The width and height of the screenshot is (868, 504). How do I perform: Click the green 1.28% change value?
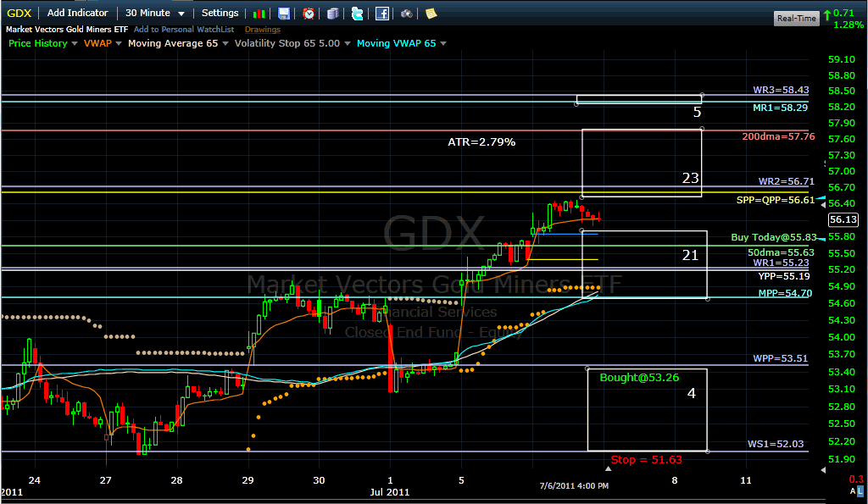[849, 25]
